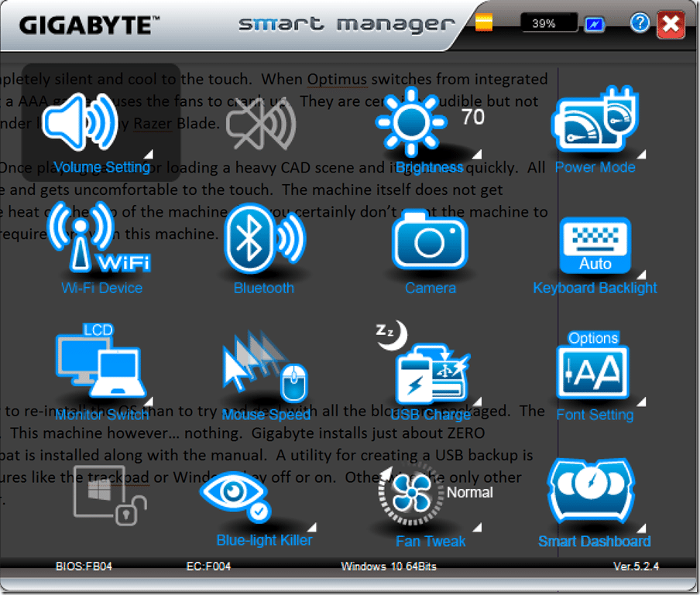Expand the Monitor Switch corner arrow

click(x=149, y=401)
